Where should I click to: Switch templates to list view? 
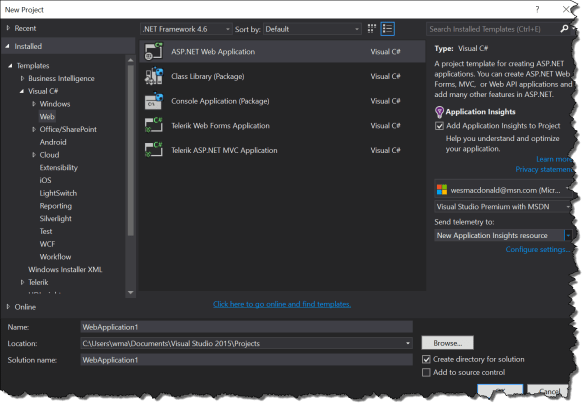[387, 29]
